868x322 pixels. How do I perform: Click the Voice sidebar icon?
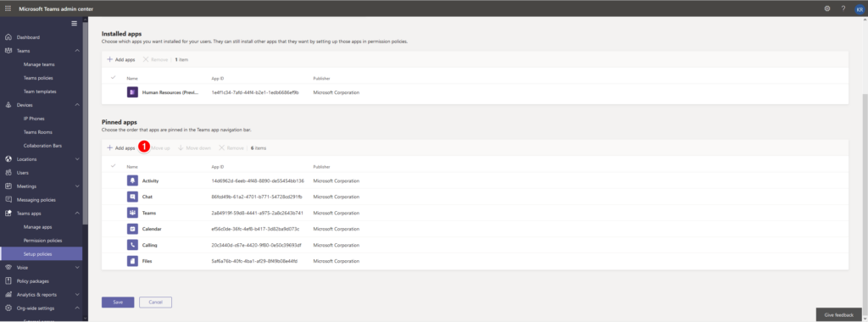pyautogui.click(x=8, y=267)
